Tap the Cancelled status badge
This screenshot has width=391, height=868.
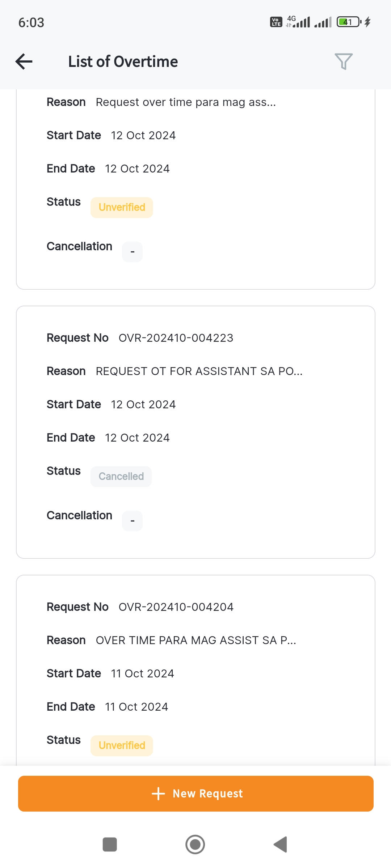click(x=121, y=476)
